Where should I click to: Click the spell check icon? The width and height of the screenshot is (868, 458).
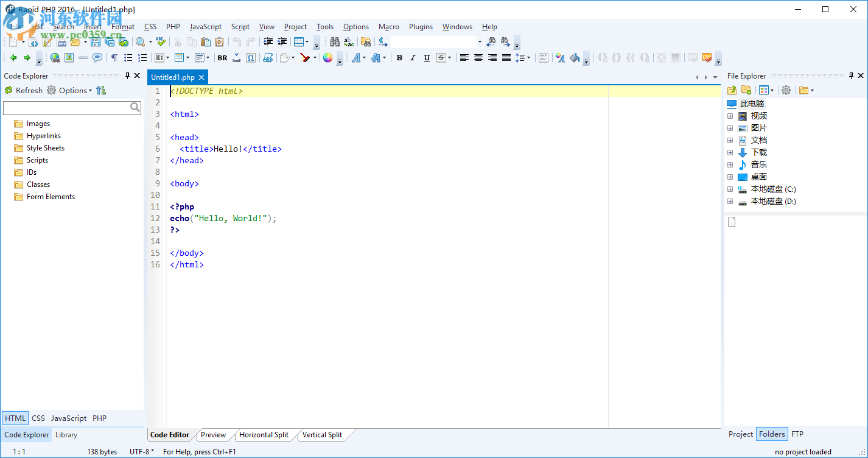point(160,42)
